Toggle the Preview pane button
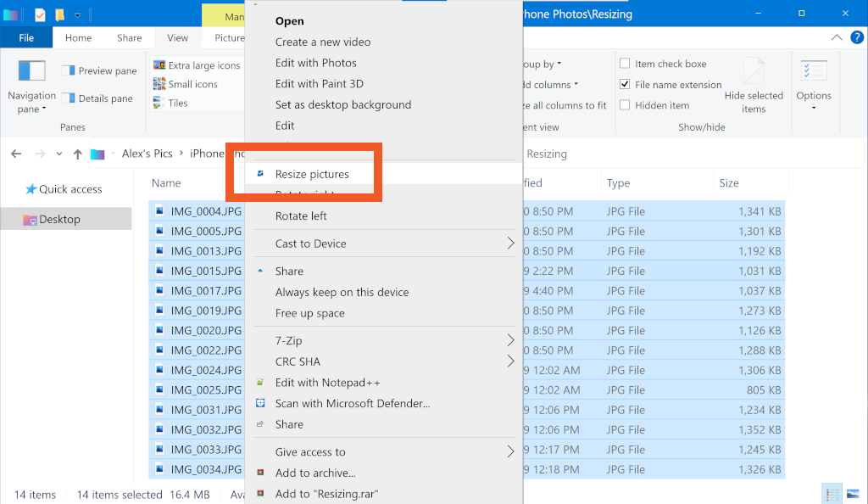The width and height of the screenshot is (868, 504). tap(99, 71)
